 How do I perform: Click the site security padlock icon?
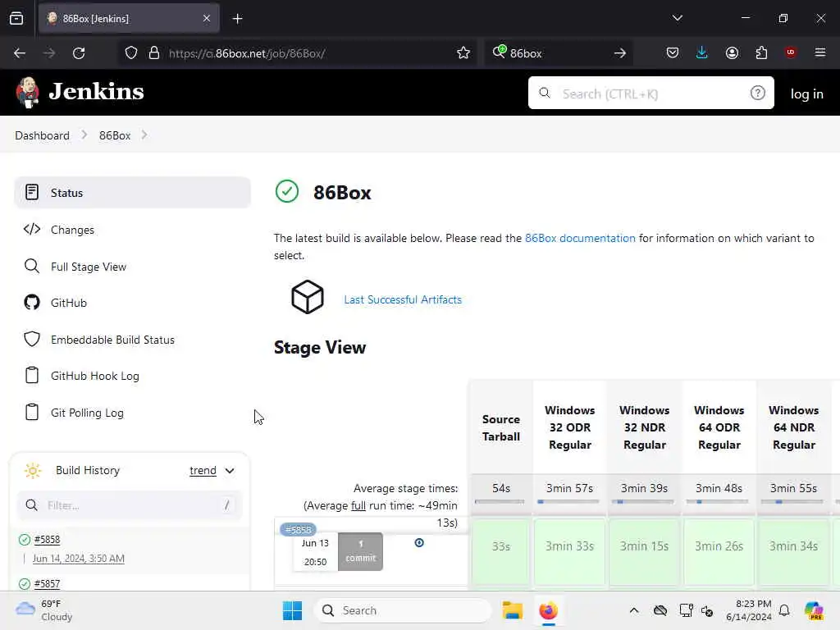pos(154,53)
